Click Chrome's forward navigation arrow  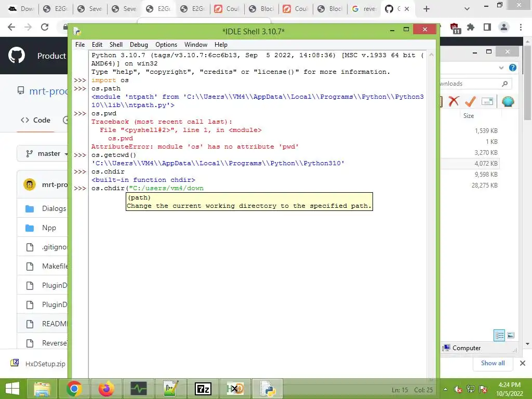28,27
